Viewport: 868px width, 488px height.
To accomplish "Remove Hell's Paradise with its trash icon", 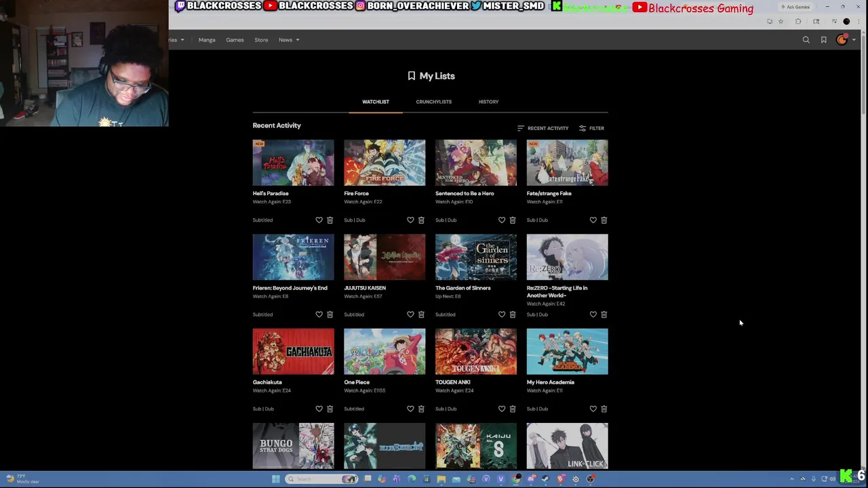I will tap(330, 220).
